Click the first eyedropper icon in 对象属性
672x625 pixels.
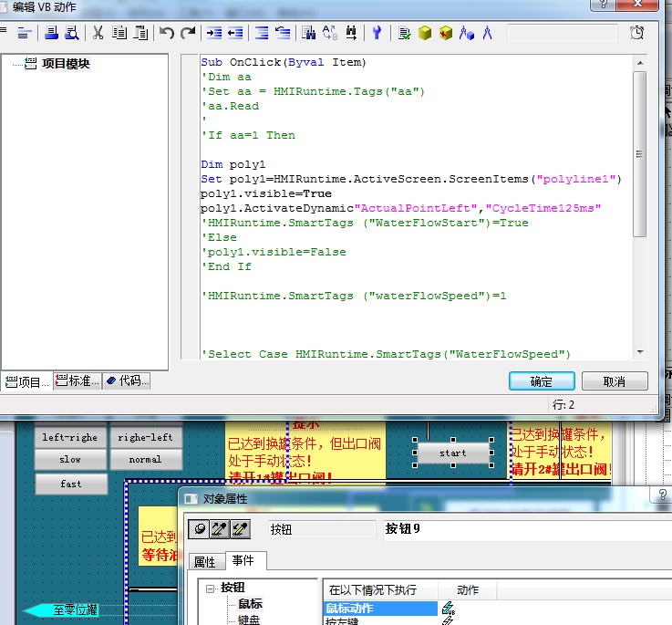pyautogui.click(x=220, y=529)
